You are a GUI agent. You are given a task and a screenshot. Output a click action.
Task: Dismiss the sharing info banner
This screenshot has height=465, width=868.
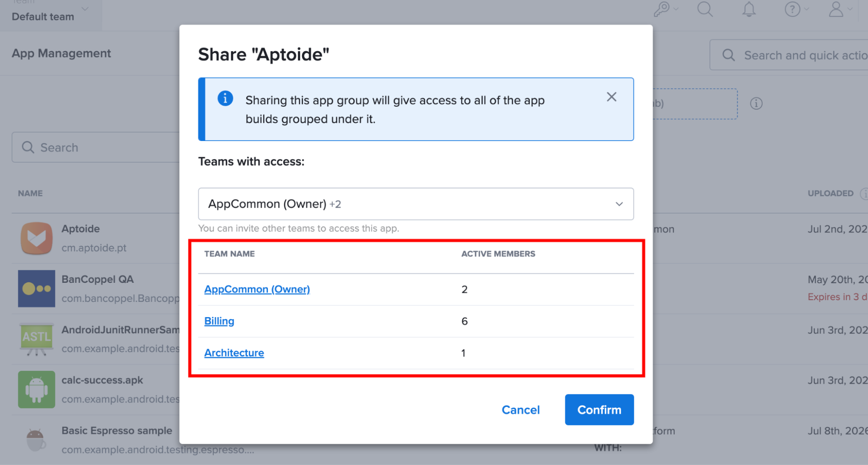611,97
